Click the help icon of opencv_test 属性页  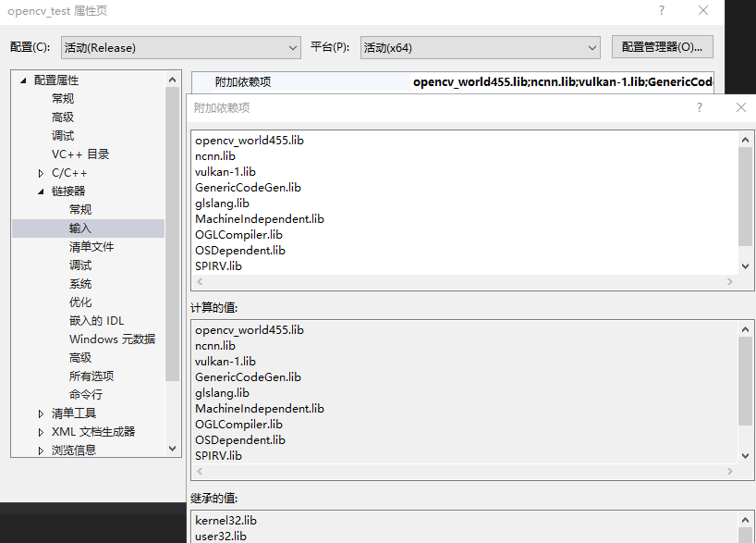pyautogui.click(x=662, y=10)
